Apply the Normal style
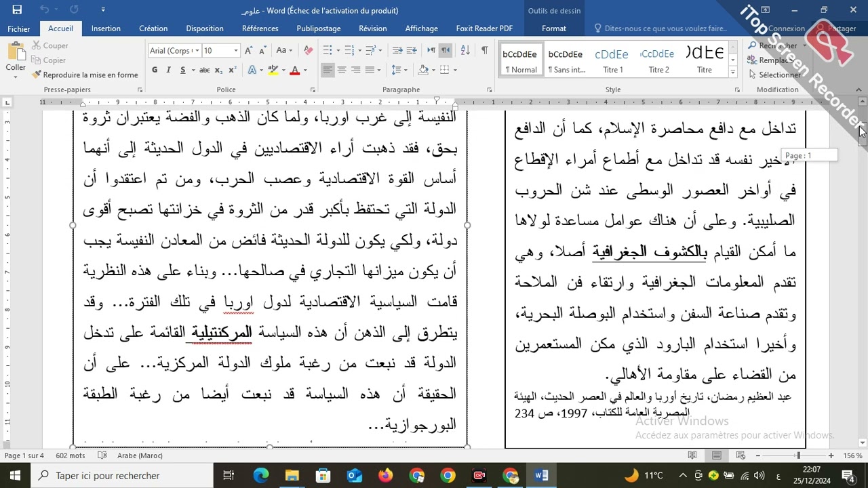This screenshot has height=488, width=868. click(521, 60)
